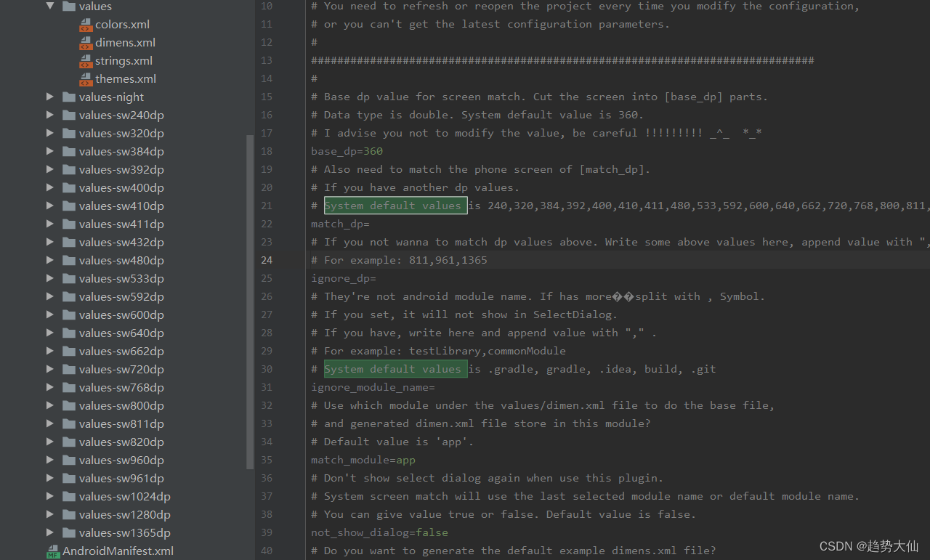
Task: Click the values folder icon
Action: click(69, 6)
